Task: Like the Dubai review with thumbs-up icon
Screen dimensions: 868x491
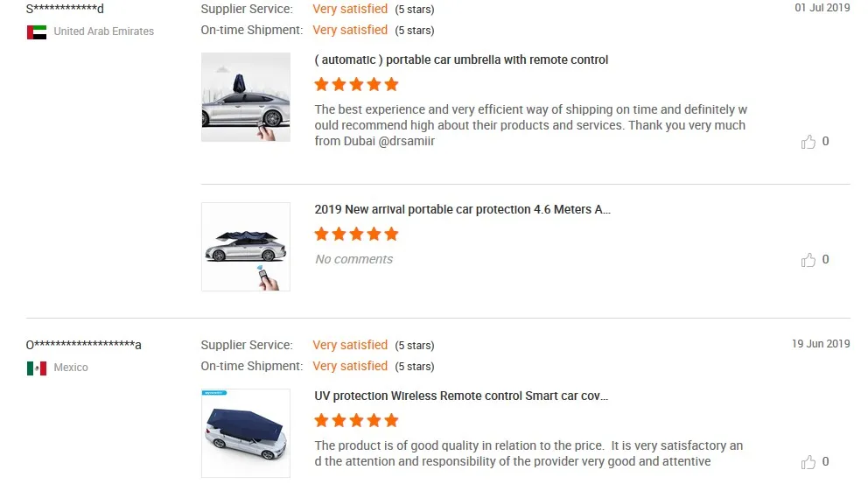Action: click(808, 142)
